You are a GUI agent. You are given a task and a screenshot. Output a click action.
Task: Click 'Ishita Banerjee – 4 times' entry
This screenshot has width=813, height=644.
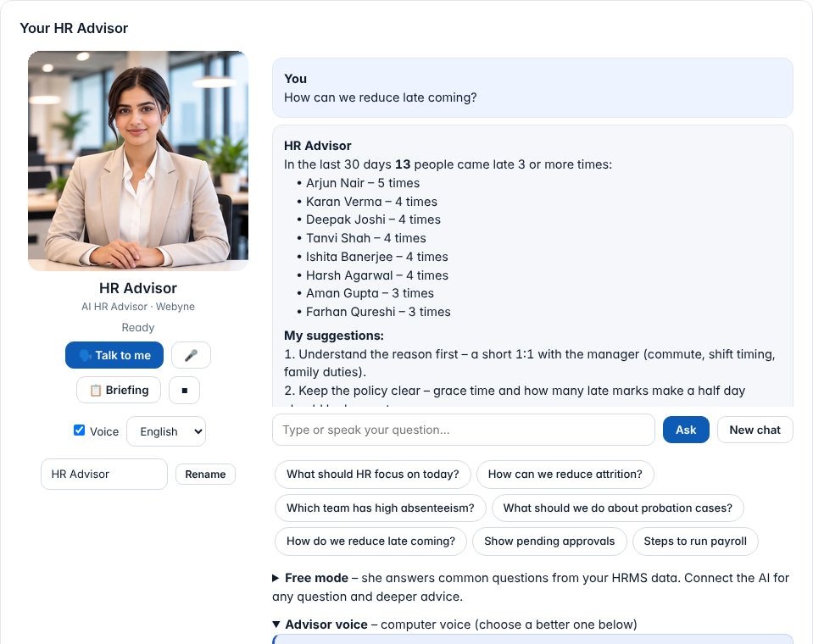click(x=377, y=257)
